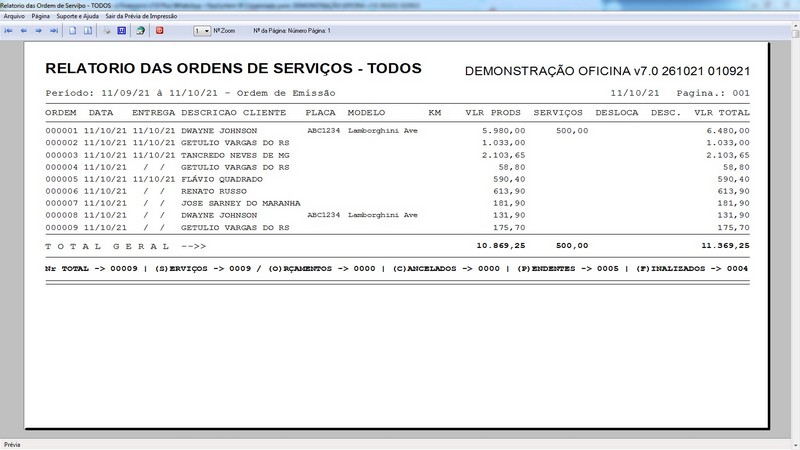Click client JOSE SARNEY DO MARANHA

pos(241,203)
